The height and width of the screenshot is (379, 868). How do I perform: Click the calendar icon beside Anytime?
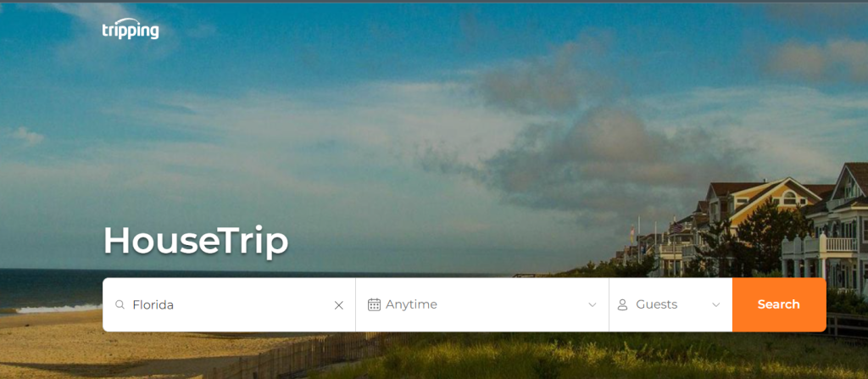(374, 304)
